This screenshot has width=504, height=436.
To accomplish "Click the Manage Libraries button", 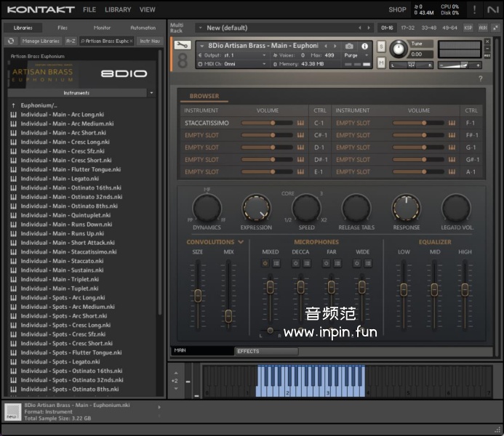I will 41,41.
